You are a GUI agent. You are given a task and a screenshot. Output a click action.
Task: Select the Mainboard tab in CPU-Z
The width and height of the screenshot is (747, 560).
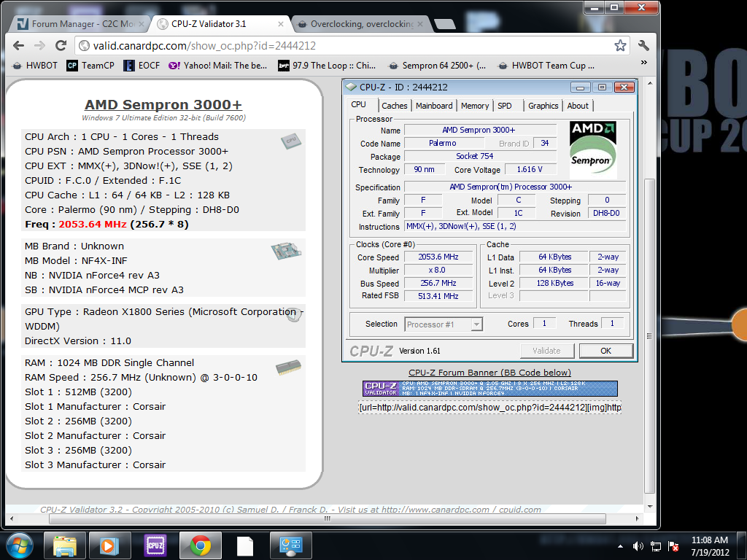pyautogui.click(x=434, y=106)
